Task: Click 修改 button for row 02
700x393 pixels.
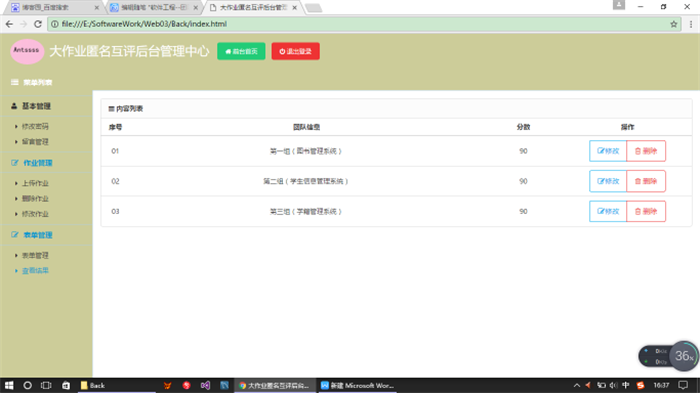Action: [608, 181]
